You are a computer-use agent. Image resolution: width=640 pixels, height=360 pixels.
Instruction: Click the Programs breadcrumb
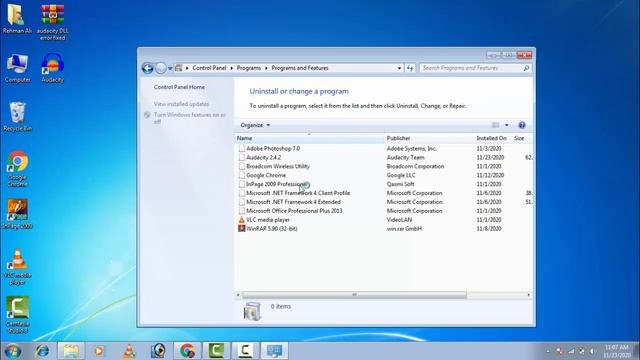coord(249,68)
